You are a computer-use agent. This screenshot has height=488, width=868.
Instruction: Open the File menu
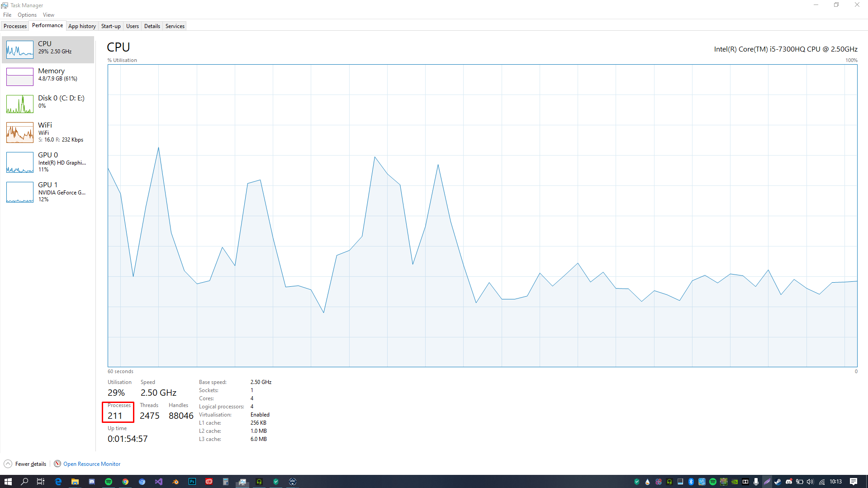click(7, 15)
